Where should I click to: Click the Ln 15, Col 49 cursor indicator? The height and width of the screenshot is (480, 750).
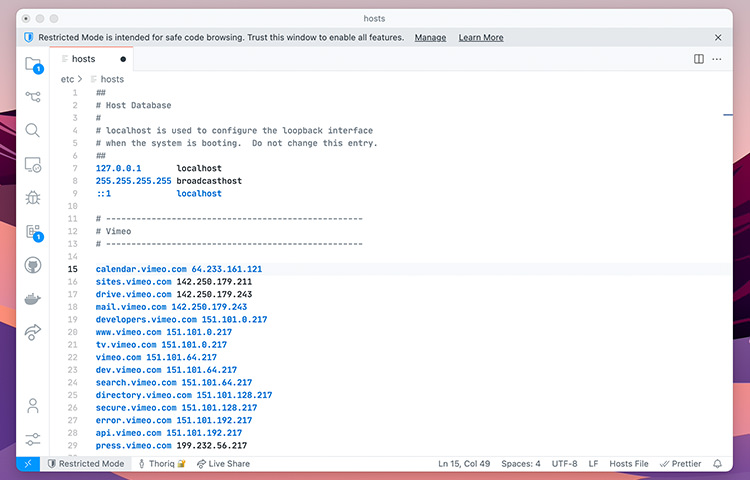pyautogui.click(x=464, y=463)
